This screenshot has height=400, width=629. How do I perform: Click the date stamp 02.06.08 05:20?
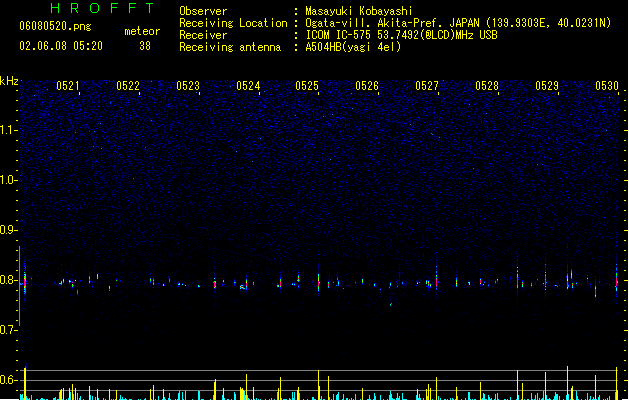pyautogui.click(x=61, y=46)
